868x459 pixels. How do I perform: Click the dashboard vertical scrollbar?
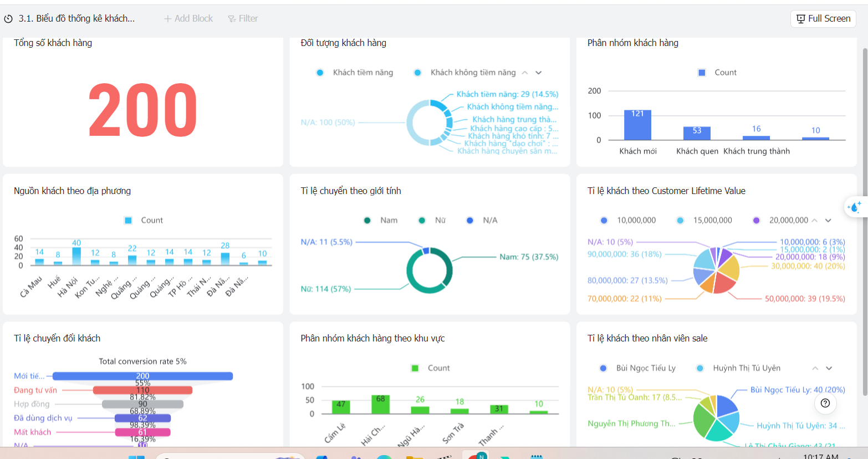865,222
